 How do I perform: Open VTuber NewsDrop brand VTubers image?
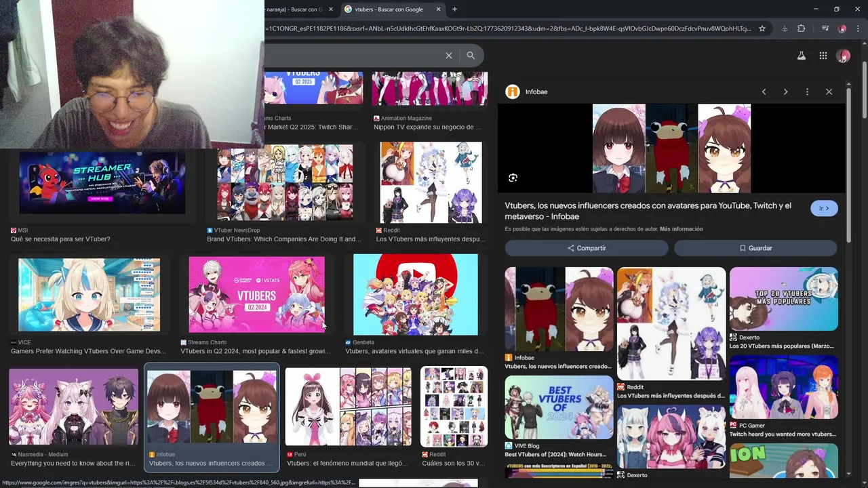pos(285,182)
